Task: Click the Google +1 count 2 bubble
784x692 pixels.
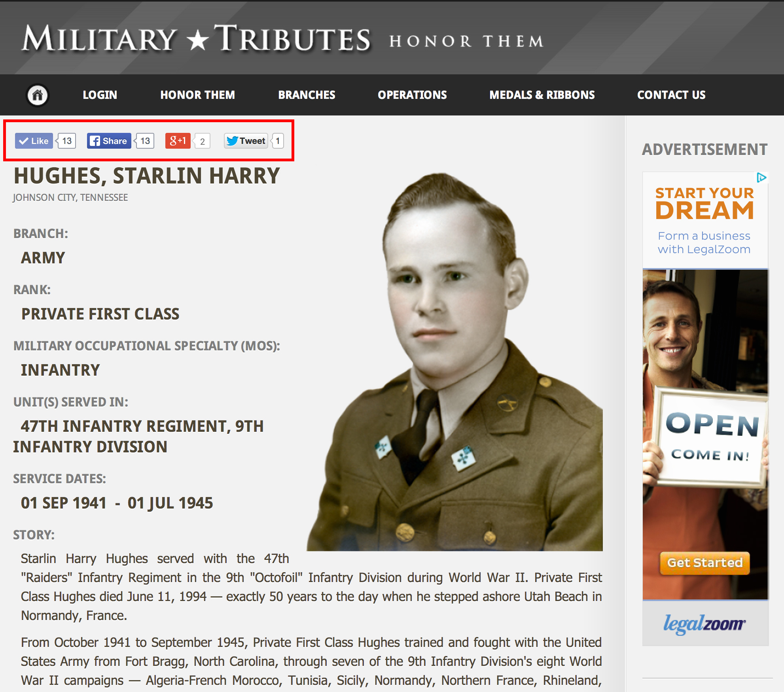Action: point(202,141)
